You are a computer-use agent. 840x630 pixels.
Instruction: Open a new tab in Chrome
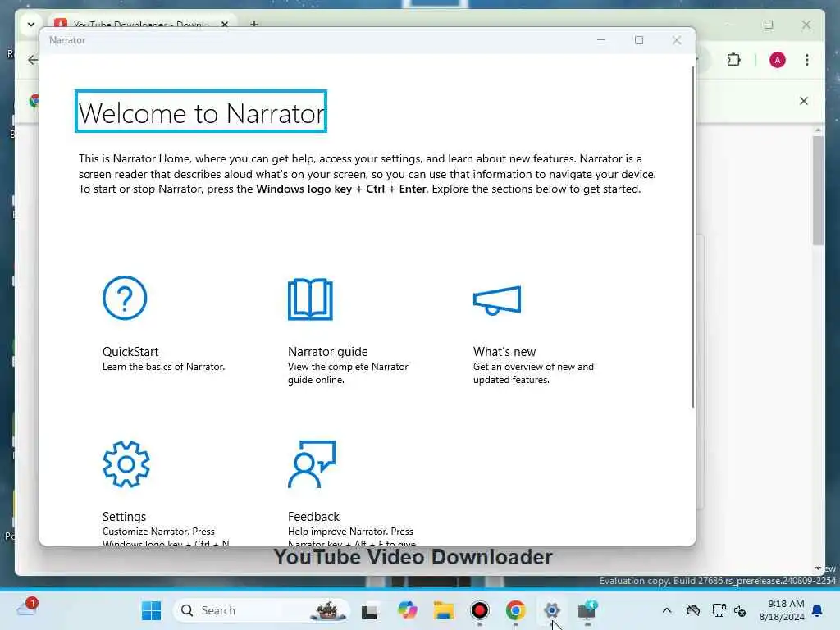pyautogui.click(x=254, y=24)
